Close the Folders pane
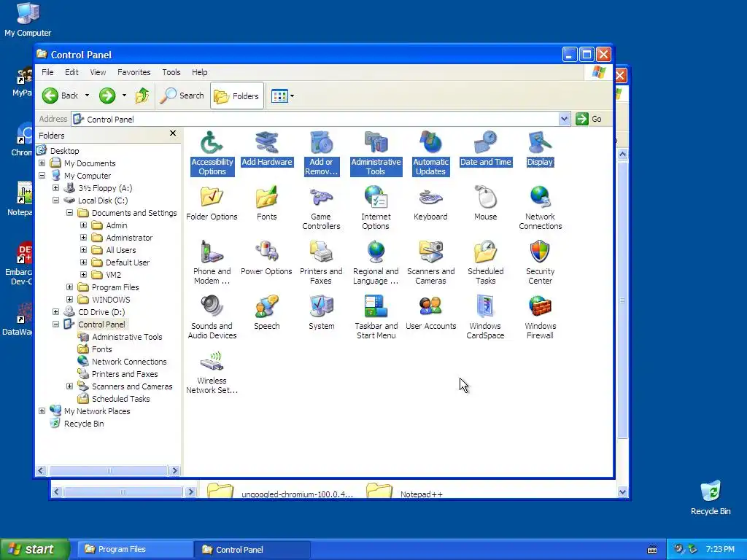The width and height of the screenshot is (747, 560). (x=173, y=133)
